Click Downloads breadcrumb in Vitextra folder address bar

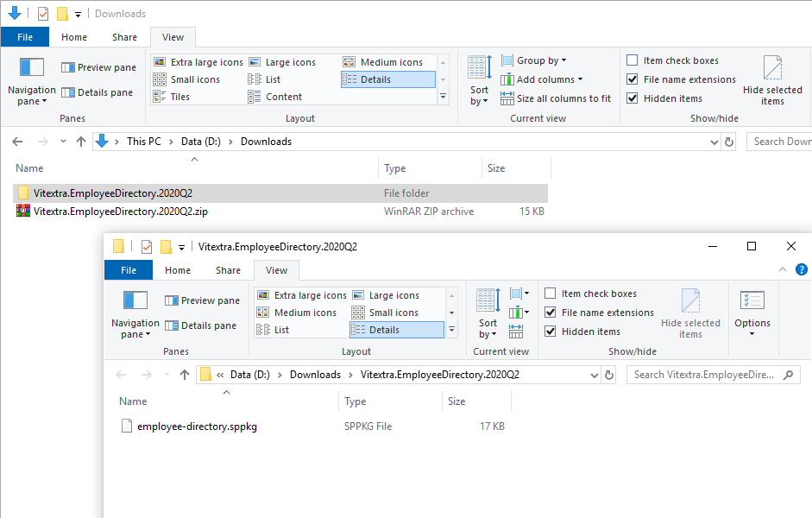tap(315, 375)
